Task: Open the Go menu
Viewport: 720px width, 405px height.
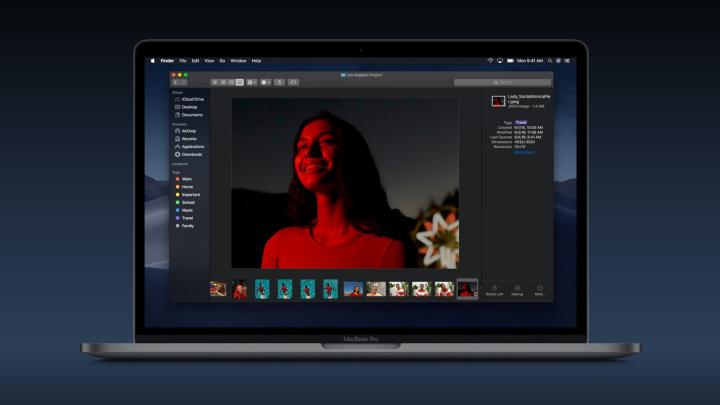Action: (x=222, y=61)
